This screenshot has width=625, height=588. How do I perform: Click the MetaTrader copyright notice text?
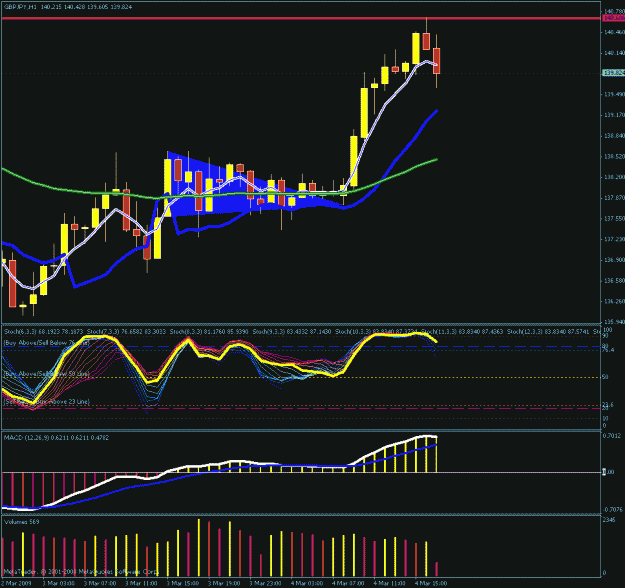click(81, 572)
